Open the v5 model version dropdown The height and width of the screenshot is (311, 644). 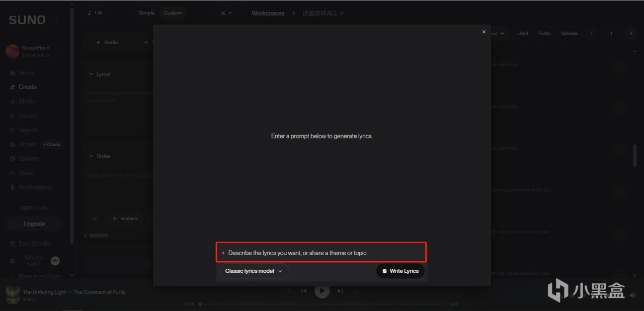[x=226, y=13]
